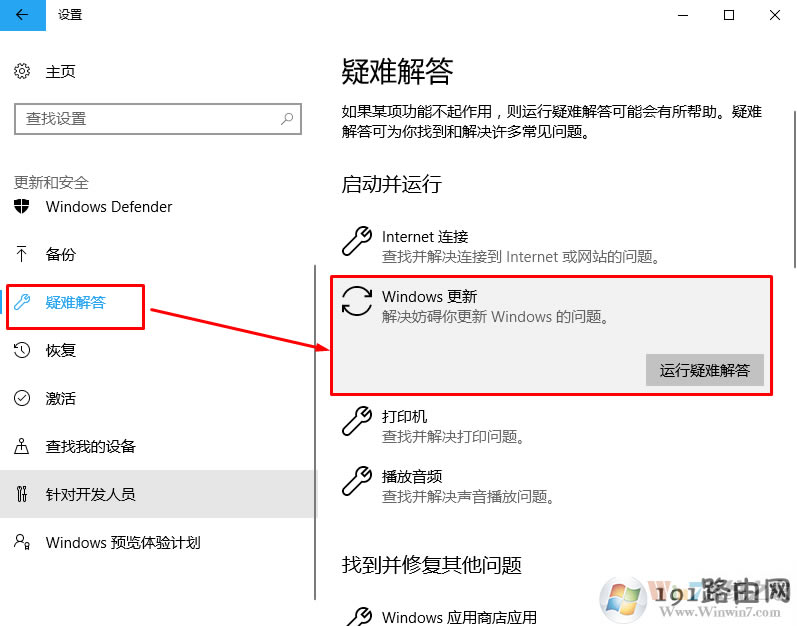This screenshot has height=626, width=797.
Task: Go to 主页 settings home
Action: coord(60,72)
